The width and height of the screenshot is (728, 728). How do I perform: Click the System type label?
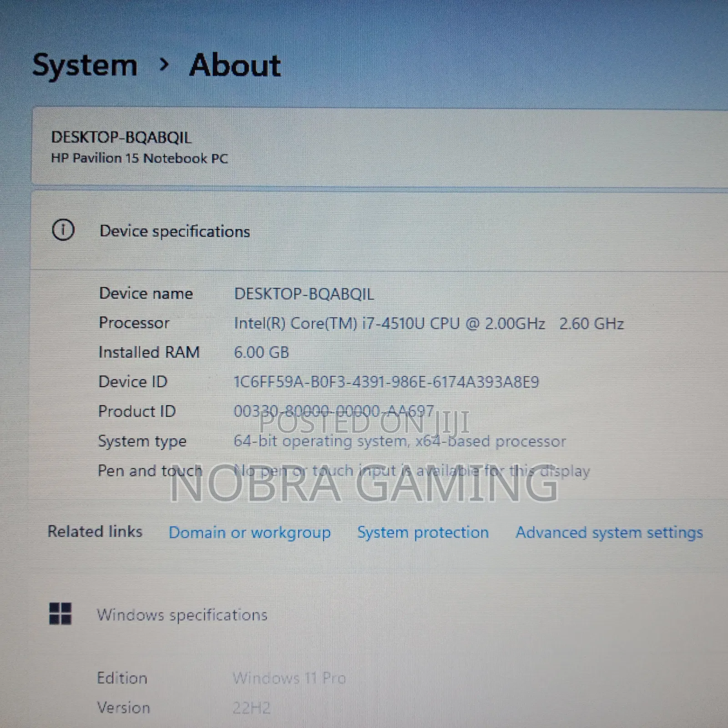pos(142,441)
